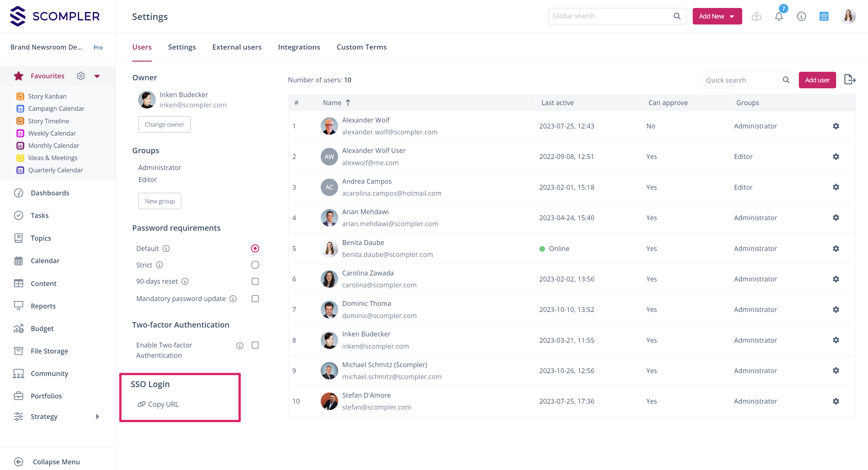Click the Collapse Menu arrow icon
The image size is (868, 470).
[x=18, y=461]
